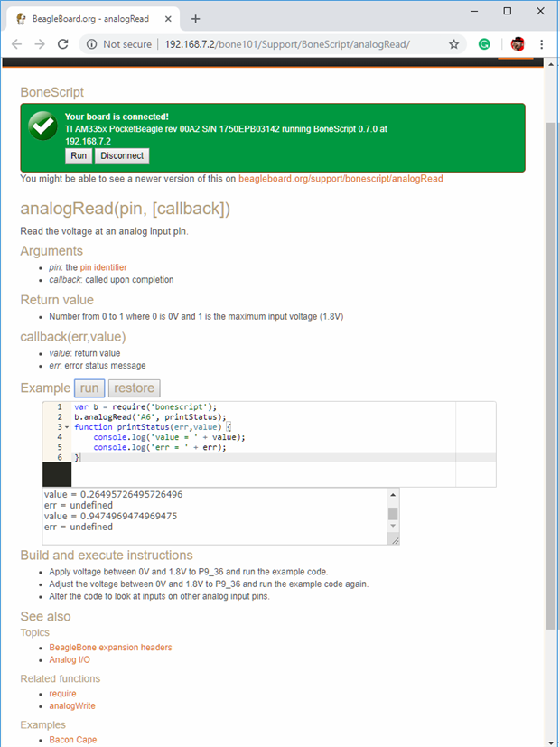This screenshot has height=747, width=560.
Task: Open the Chrome profile avatar
Action: pos(518,44)
